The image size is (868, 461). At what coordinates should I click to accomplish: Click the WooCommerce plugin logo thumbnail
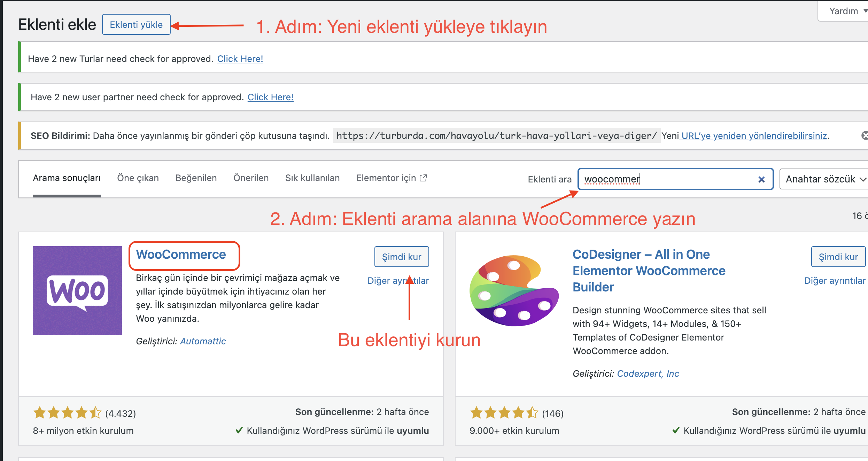77,291
